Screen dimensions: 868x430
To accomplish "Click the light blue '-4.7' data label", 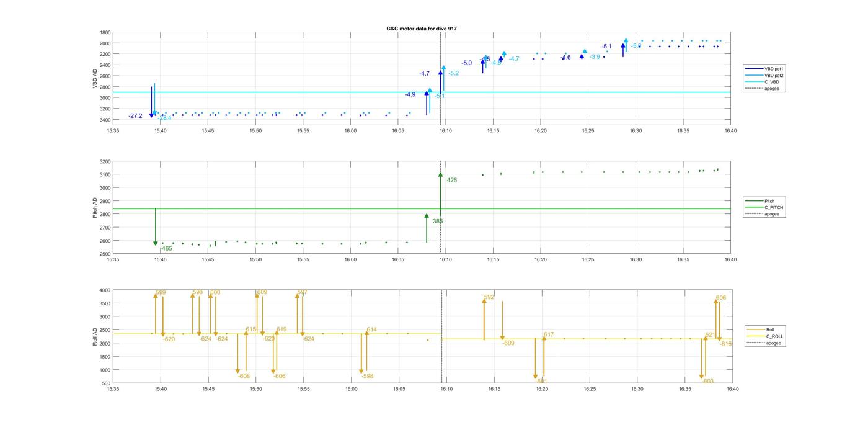I will (514, 59).
